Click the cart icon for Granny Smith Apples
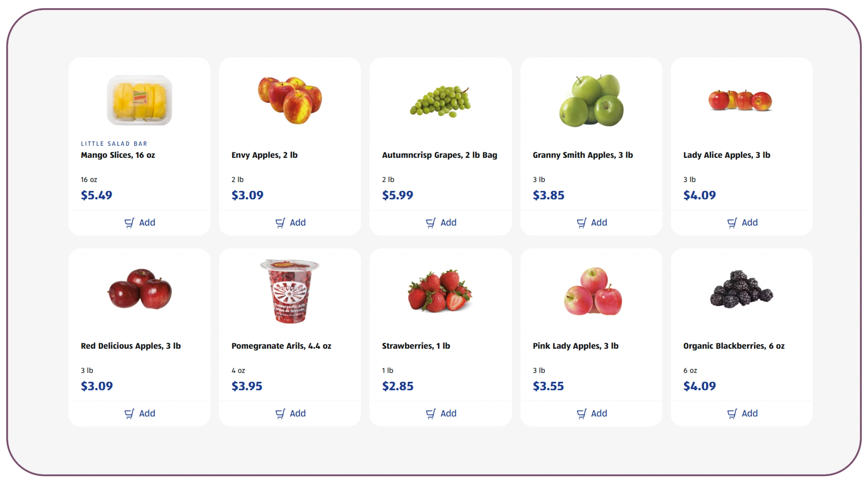 [x=582, y=222]
